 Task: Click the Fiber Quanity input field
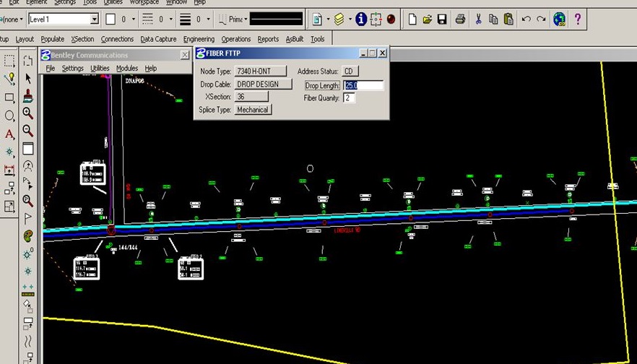[349, 98]
